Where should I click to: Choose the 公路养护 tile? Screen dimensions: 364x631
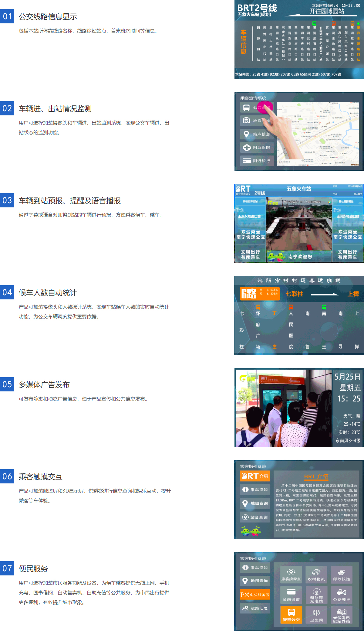pos(342,595)
